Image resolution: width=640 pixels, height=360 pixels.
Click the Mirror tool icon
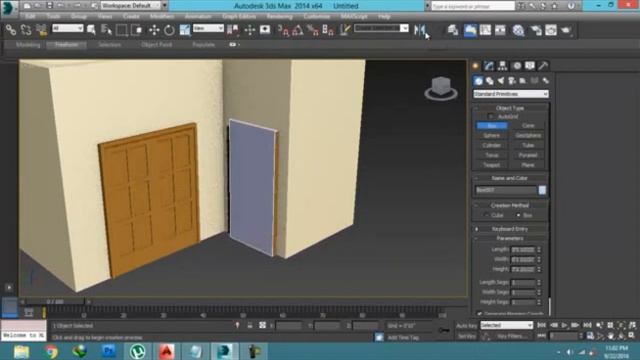[419, 29]
